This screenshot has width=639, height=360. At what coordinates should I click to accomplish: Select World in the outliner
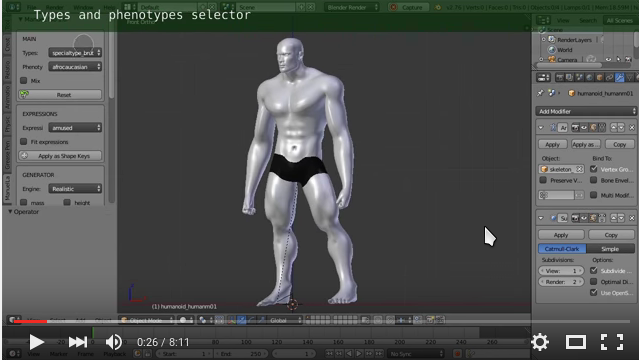pyautogui.click(x=564, y=50)
